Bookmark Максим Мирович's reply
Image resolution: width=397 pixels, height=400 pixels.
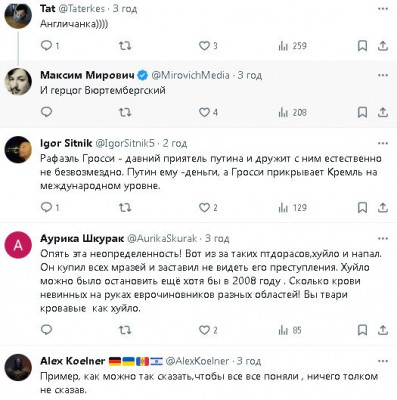[362, 112]
